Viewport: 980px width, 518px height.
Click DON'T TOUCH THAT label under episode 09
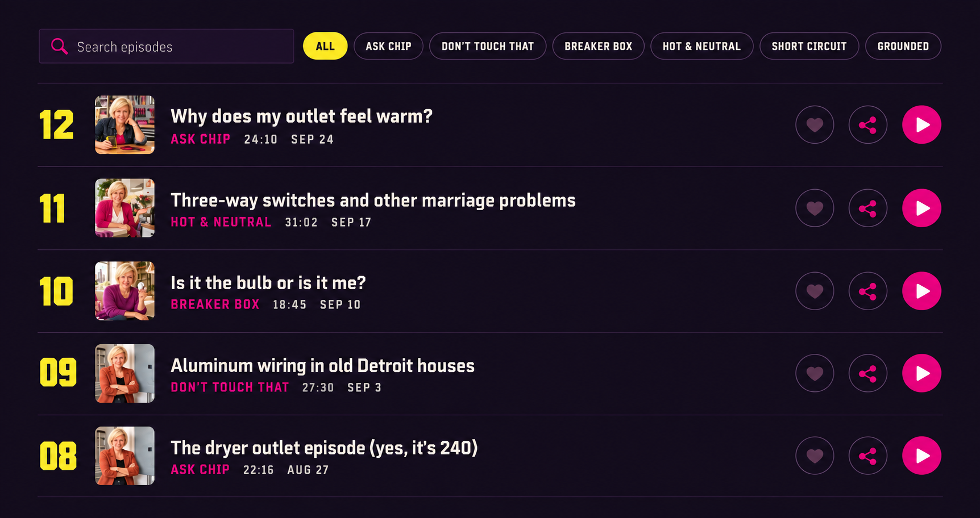[230, 387]
